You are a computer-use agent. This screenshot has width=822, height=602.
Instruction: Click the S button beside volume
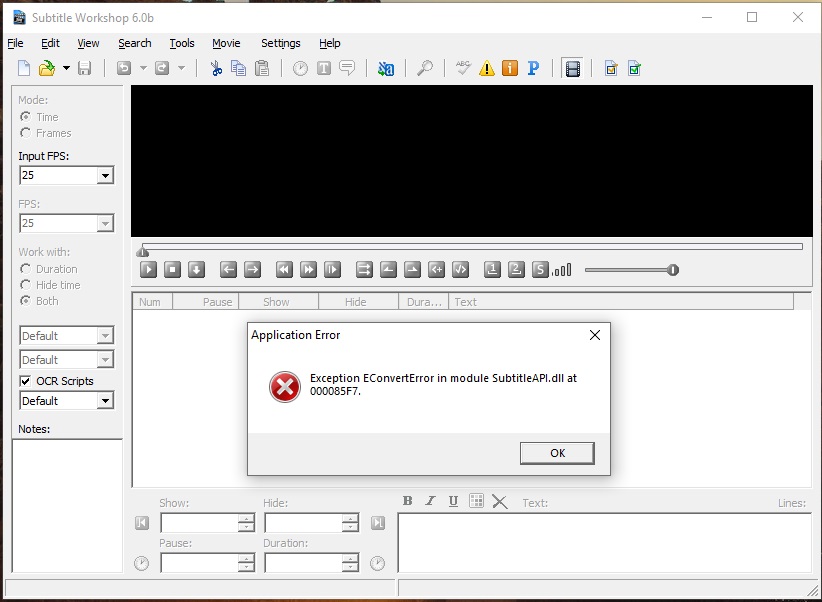click(540, 270)
